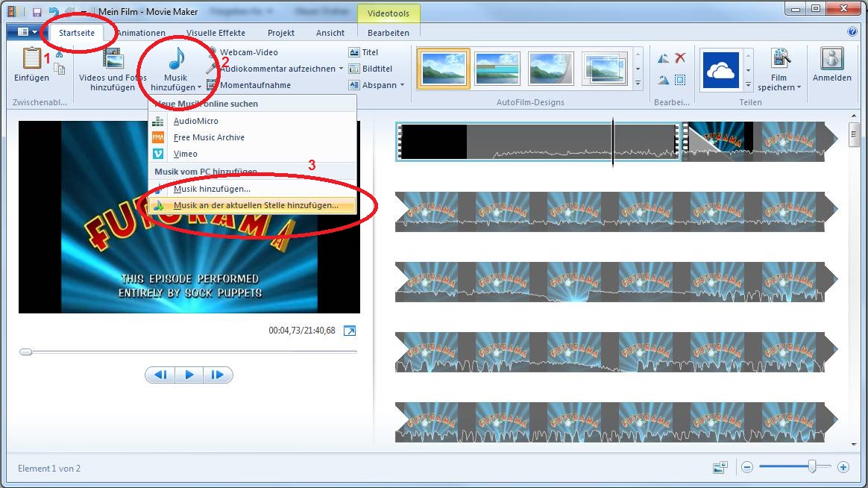The image size is (868, 488).
Task: Click the Einfügen paste icon
Action: (31, 58)
